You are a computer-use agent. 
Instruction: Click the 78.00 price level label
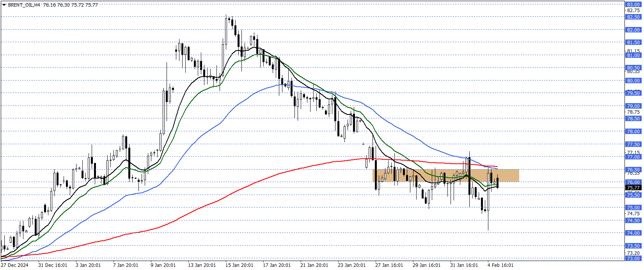coord(633,131)
